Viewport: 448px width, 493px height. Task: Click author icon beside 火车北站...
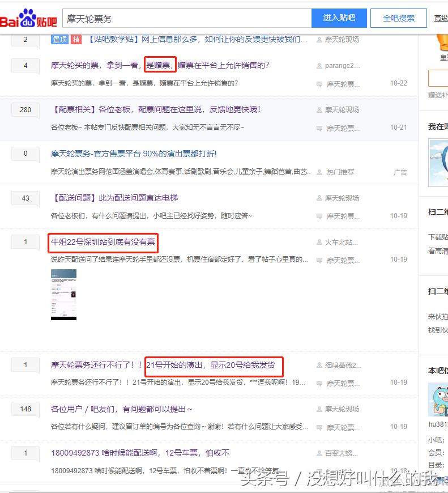coord(319,242)
